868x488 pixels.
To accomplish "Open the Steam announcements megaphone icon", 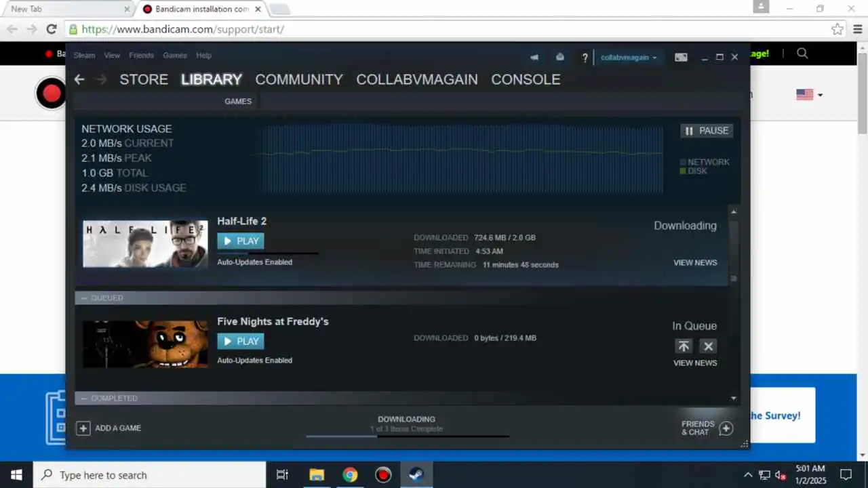I will (534, 57).
